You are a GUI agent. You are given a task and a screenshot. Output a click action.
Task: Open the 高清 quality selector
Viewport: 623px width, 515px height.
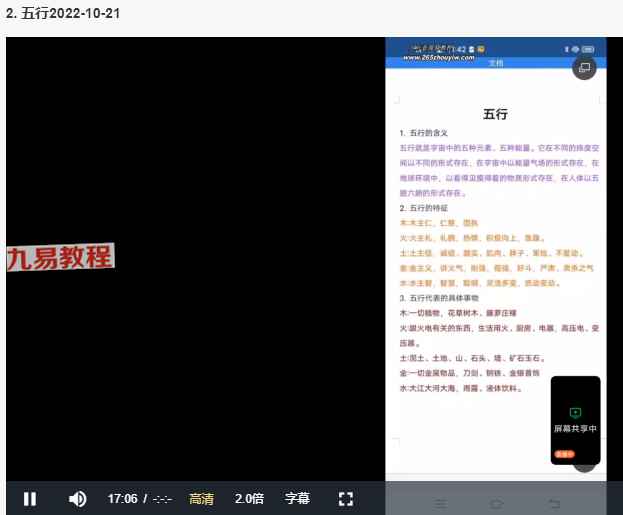[x=201, y=499]
